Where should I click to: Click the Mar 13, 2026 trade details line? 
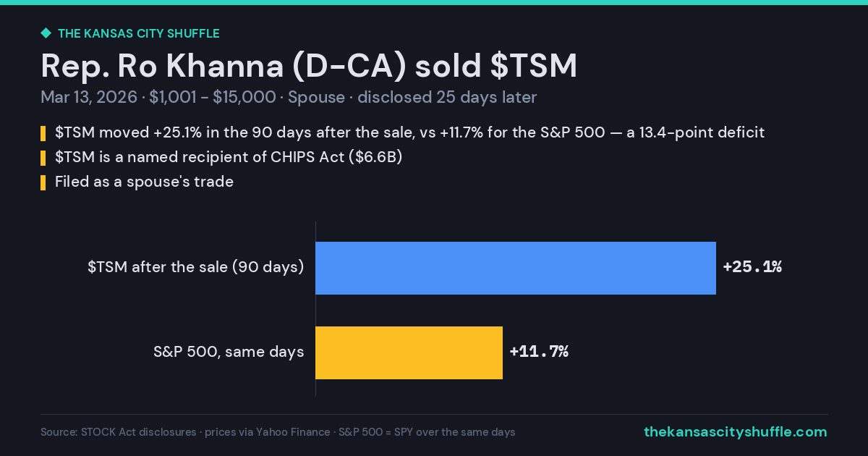pos(289,98)
